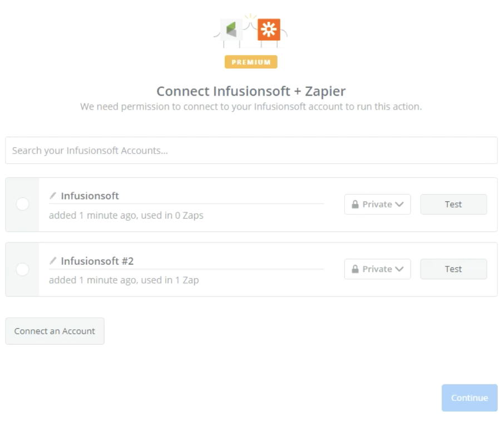
Task: Test the Infusionsoft #2 account connection
Action: coord(453,269)
